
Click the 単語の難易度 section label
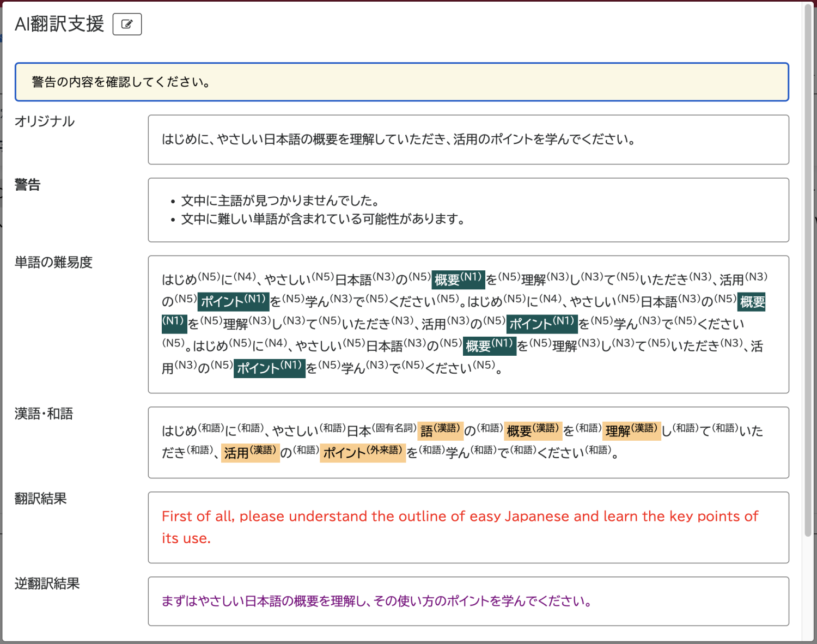pos(53,263)
